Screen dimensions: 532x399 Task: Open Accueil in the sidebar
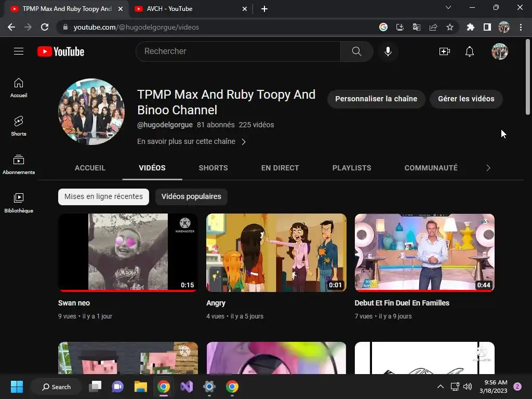coord(19,88)
